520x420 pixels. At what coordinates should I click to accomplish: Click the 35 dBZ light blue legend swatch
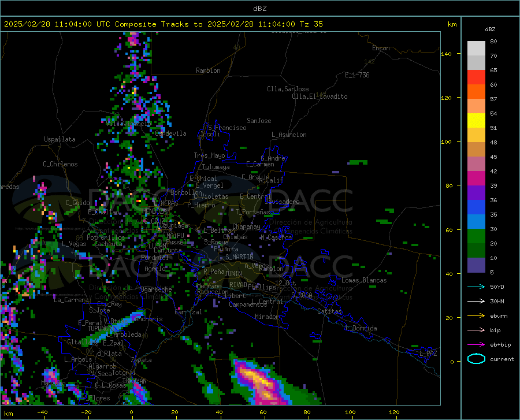tap(476, 222)
